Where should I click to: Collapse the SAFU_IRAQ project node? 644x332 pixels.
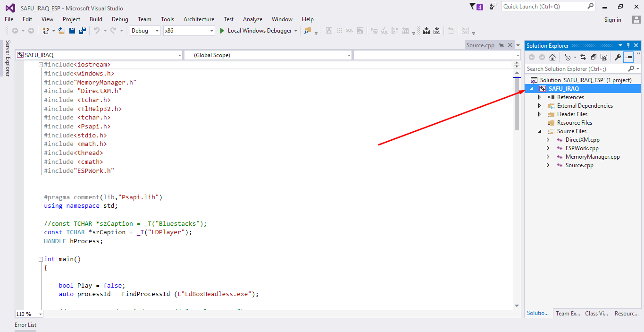coord(532,89)
